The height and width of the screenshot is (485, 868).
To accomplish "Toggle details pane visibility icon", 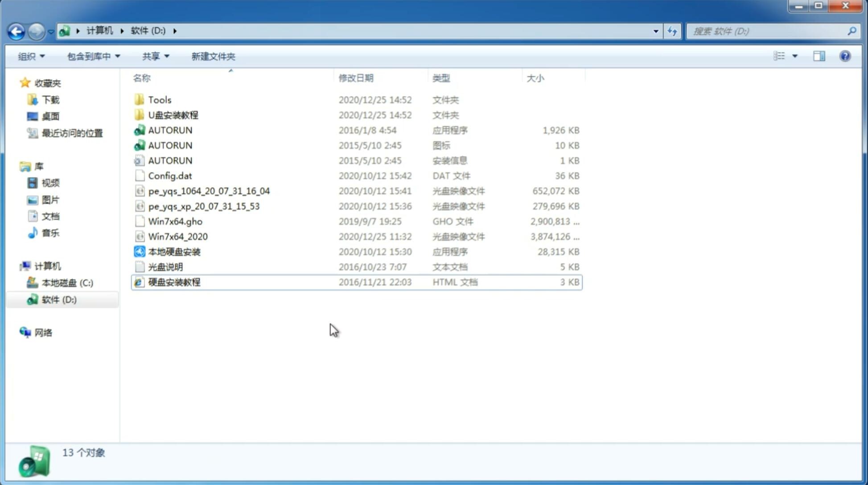I will pyautogui.click(x=819, y=55).
